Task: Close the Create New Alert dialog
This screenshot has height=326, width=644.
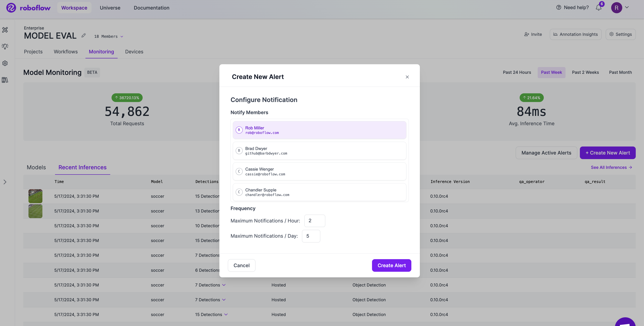Action: [407, 77]
